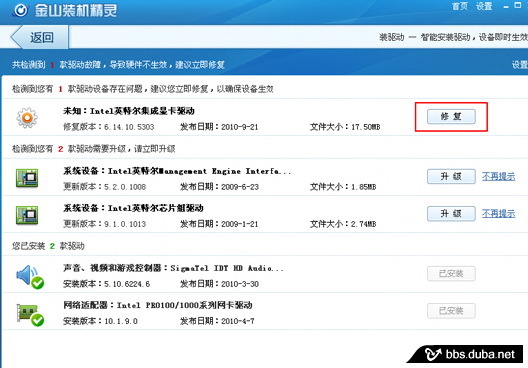Screen dimensions: 528x368
Task: Click text 未知：Intel英特尔集成显卡驱动
Action: click(129, 111)
